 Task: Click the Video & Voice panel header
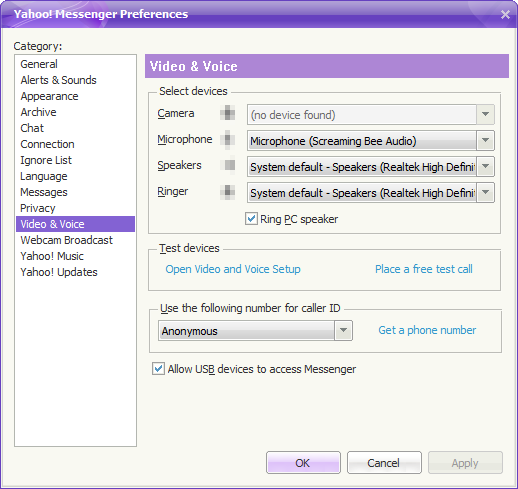pyautogui.click(x=327, y=66)
